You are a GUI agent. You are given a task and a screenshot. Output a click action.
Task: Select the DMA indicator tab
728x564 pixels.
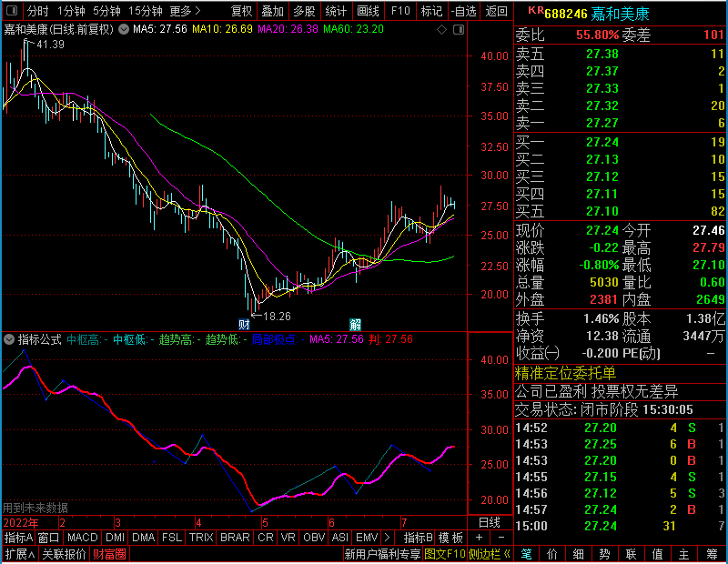(x=144, y=538)
